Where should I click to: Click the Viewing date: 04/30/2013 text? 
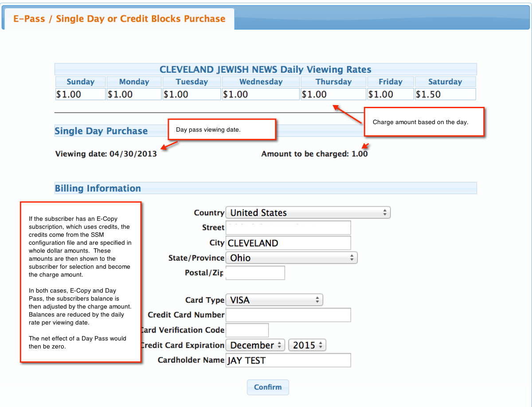(x=106, y=154)
